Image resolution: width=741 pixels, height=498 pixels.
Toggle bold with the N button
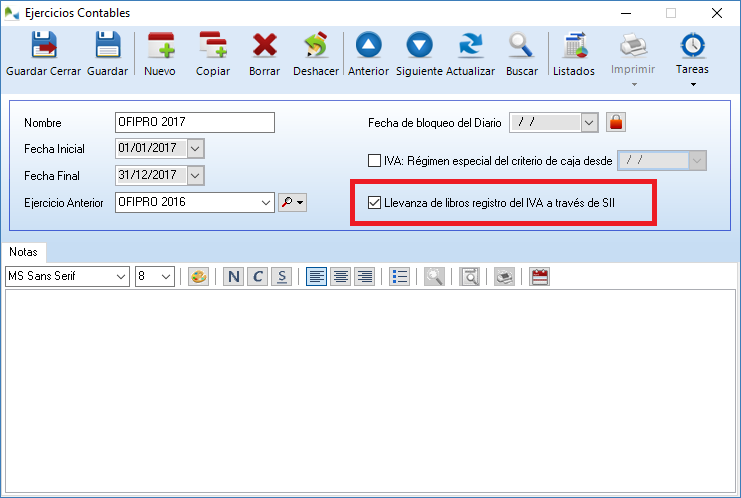pos(233,276)
